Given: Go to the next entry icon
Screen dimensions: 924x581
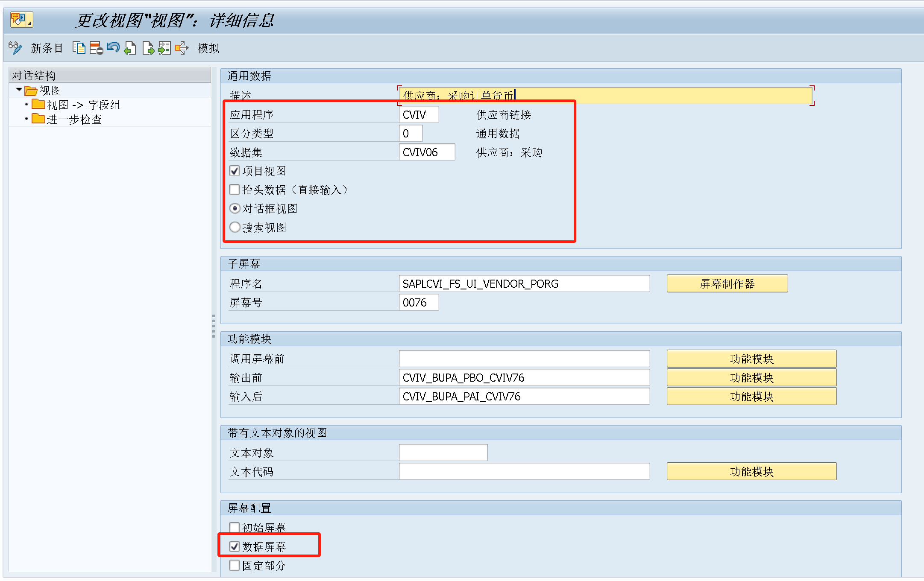Looking at the screenshot, I should tap(148, 48).
